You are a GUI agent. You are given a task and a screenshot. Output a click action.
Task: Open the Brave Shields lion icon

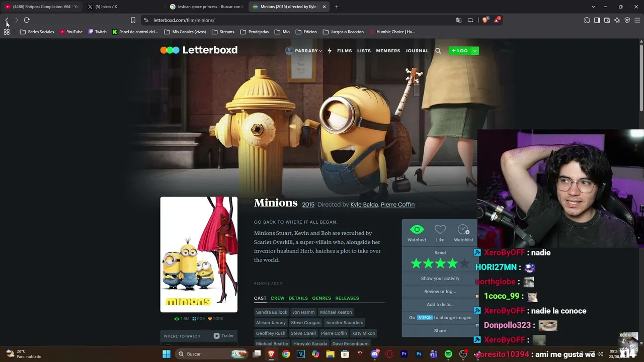tap(485, 20)
